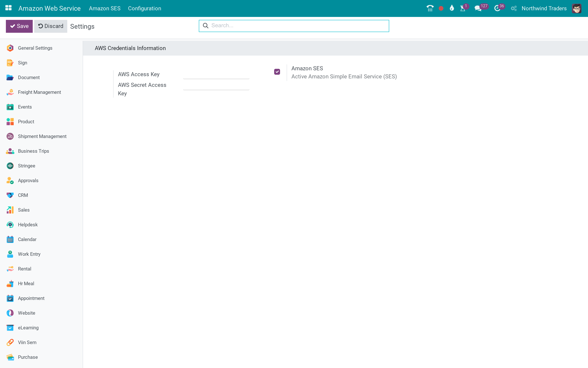Click the Sales chart icon
Viewport: 588px width, 368px height.
10,210
